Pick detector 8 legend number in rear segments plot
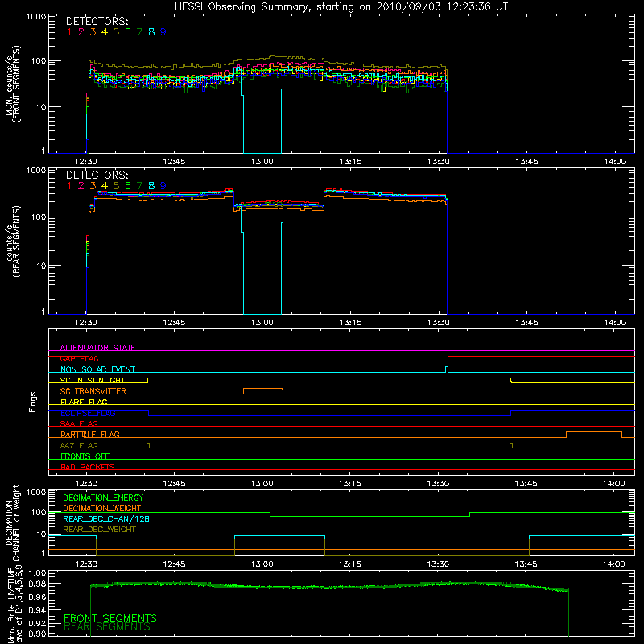 click(151, 186)
